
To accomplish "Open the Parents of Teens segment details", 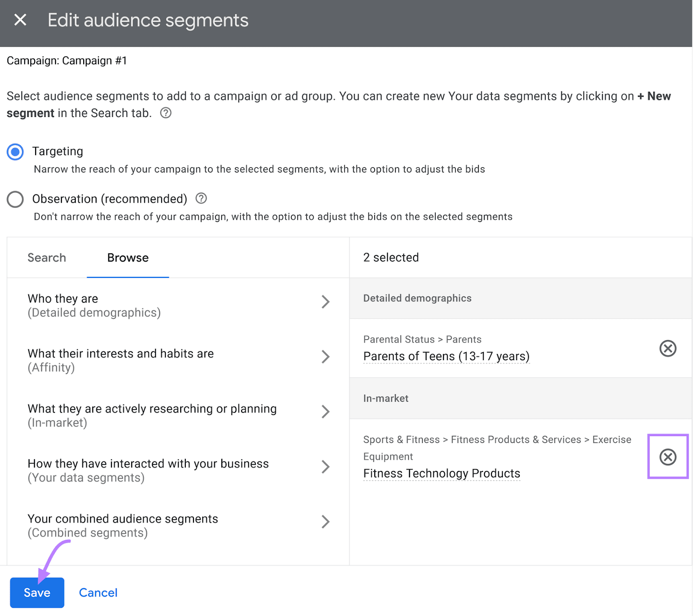I will [446, 356].
